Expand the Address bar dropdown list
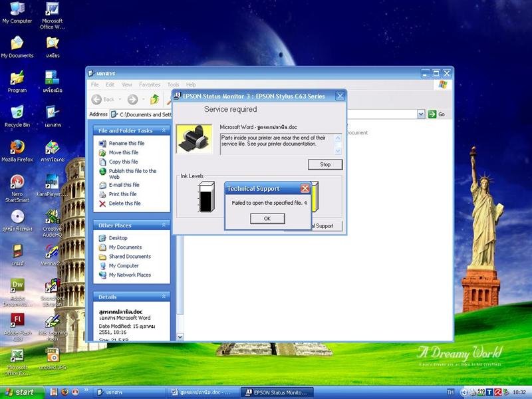 click(x=421, y=114)
